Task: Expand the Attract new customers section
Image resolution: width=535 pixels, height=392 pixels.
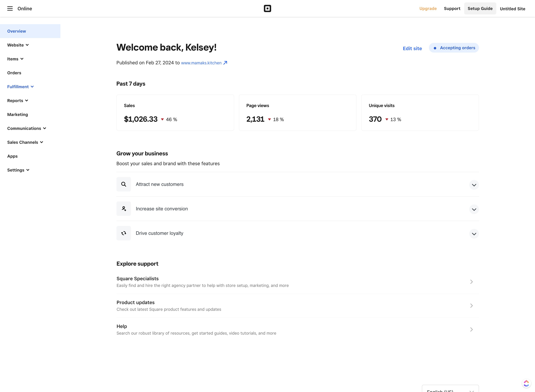Action: pyautogui.click(x=474, y=185)
